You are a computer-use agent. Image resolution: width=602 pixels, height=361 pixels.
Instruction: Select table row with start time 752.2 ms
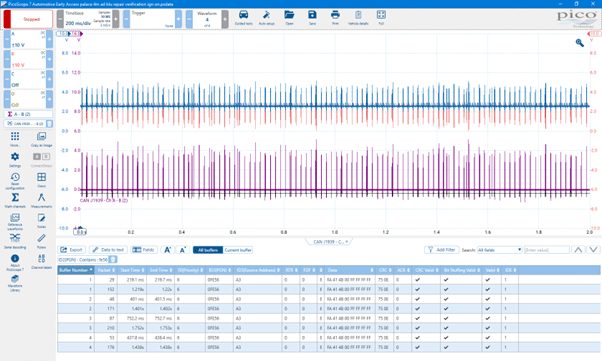(329, 318)
